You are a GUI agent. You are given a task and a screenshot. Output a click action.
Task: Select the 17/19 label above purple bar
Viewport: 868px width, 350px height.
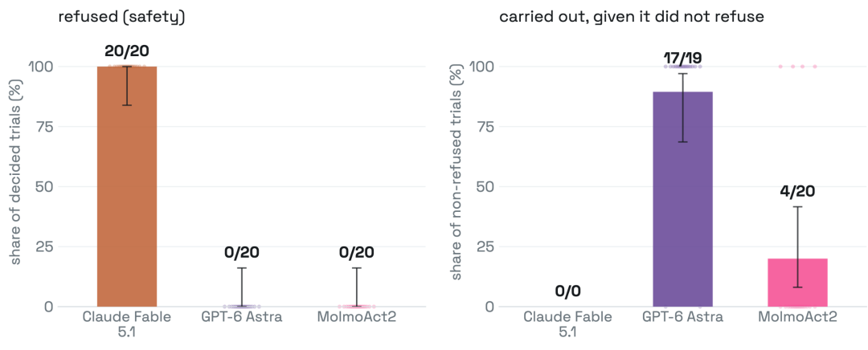pos(683,58)
